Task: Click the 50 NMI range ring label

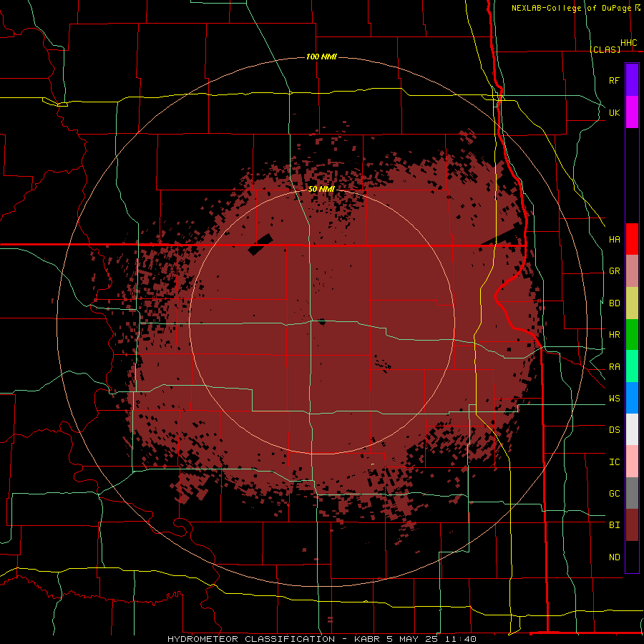Action: (321, 189)
